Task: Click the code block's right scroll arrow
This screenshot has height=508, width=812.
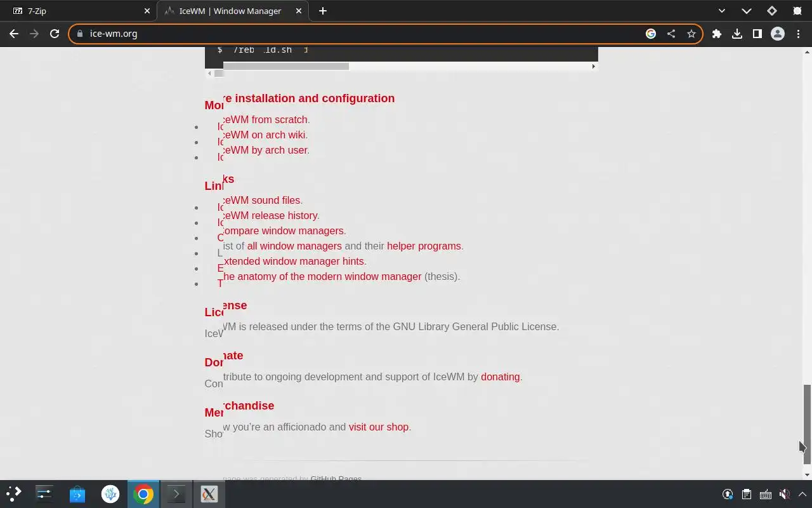Action: click(594, 66)
